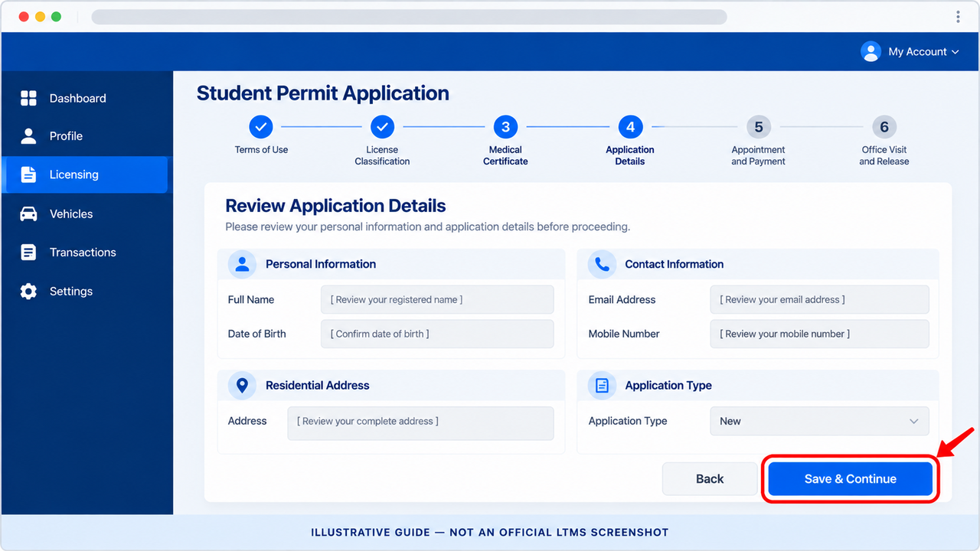Click the Personal Information person icon
980x551 pixels.
coord(242,264)
